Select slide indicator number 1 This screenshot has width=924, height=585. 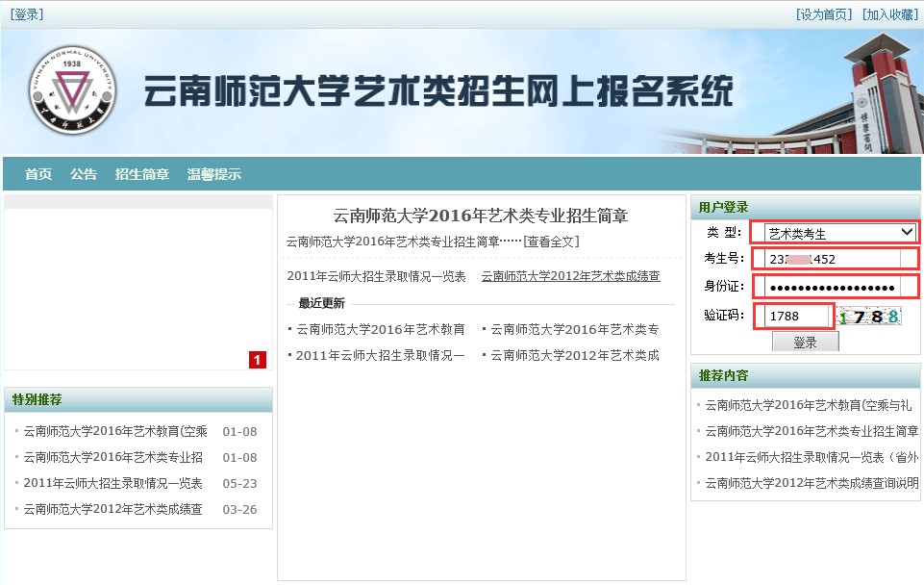[258, 360]
